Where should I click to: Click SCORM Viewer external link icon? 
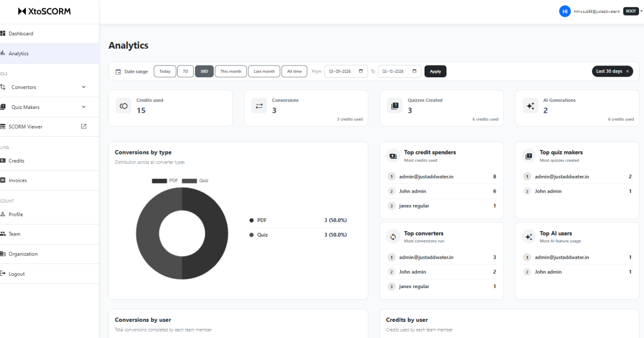[84, 127]
